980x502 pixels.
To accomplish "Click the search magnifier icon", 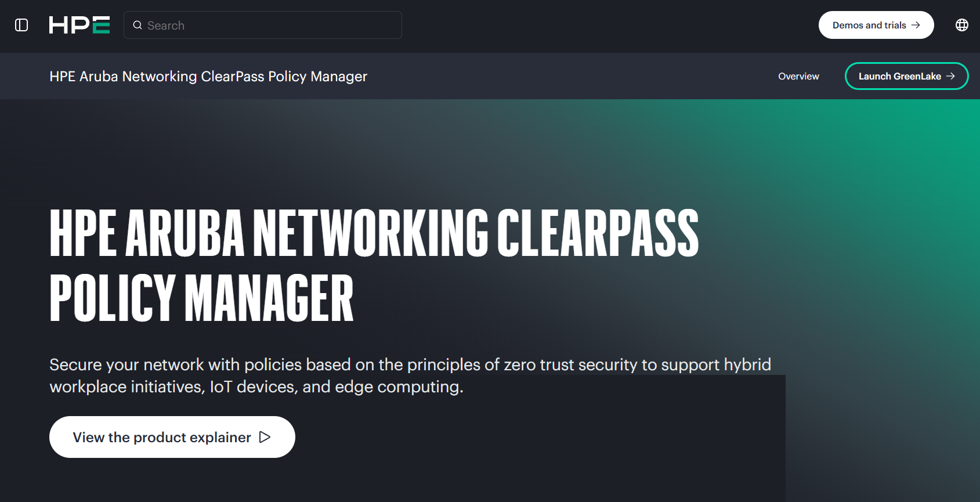I will pos(138,25).
